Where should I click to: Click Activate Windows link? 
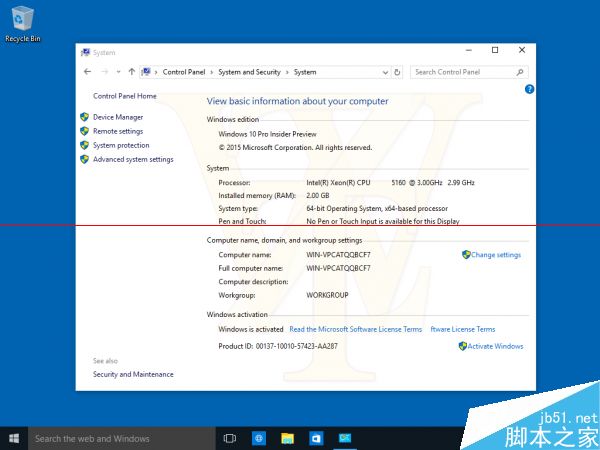click(495, 346)
